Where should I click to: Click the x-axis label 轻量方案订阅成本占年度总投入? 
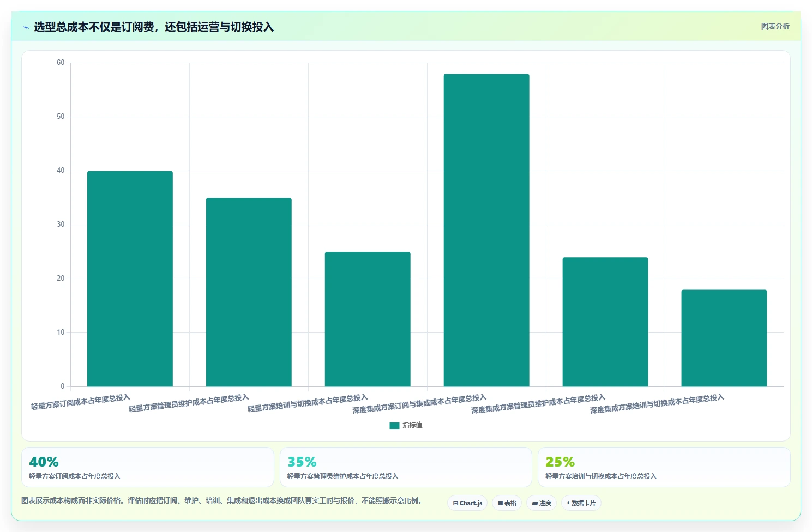(x=81, y=402)
